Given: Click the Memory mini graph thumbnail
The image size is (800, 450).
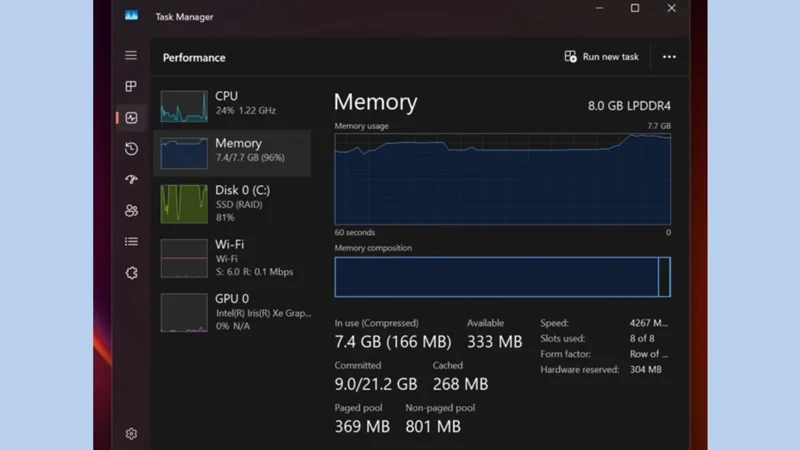Looking at the screenshot, I should tap(184, 153).
